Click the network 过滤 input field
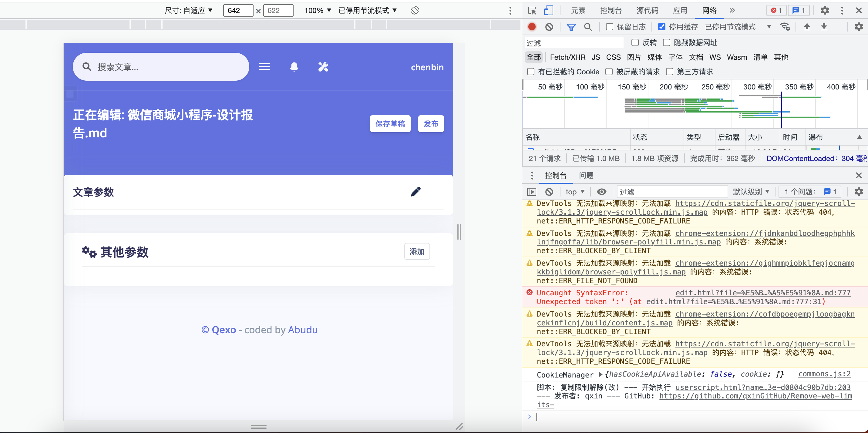This screenshot has width=868, height=433. pyautogui.click(x=574, y=43)
